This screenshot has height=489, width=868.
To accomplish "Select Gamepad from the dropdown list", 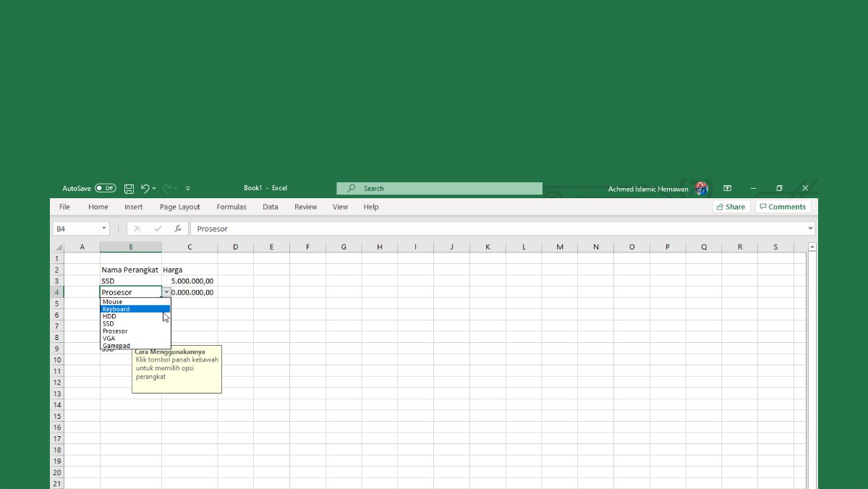I will [x=135, y=346].
